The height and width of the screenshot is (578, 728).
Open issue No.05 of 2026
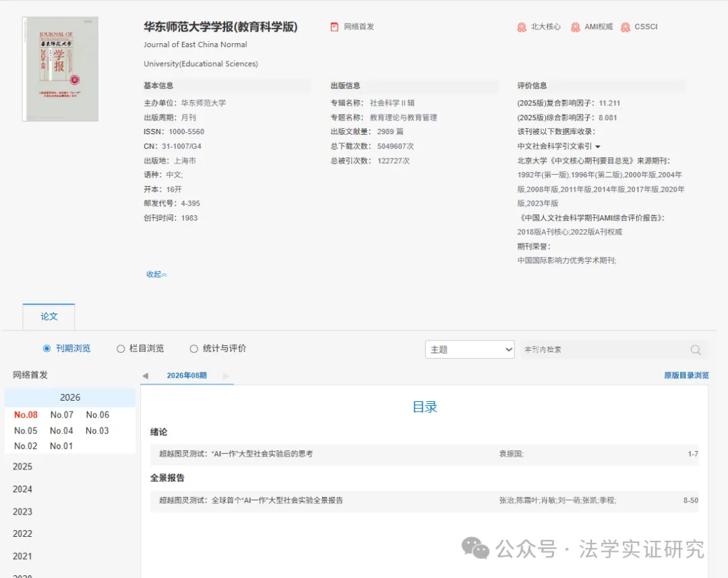click(x=26, y=431)
